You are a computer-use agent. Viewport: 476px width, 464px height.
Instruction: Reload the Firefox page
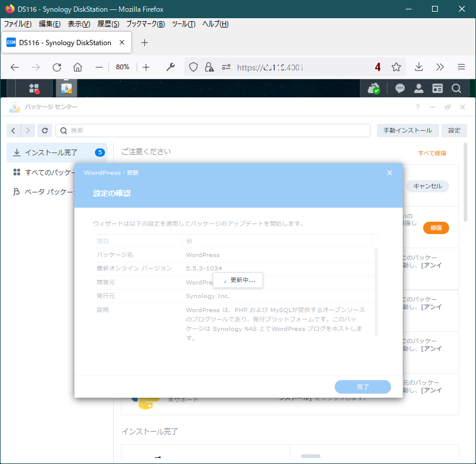pos(57,67)
